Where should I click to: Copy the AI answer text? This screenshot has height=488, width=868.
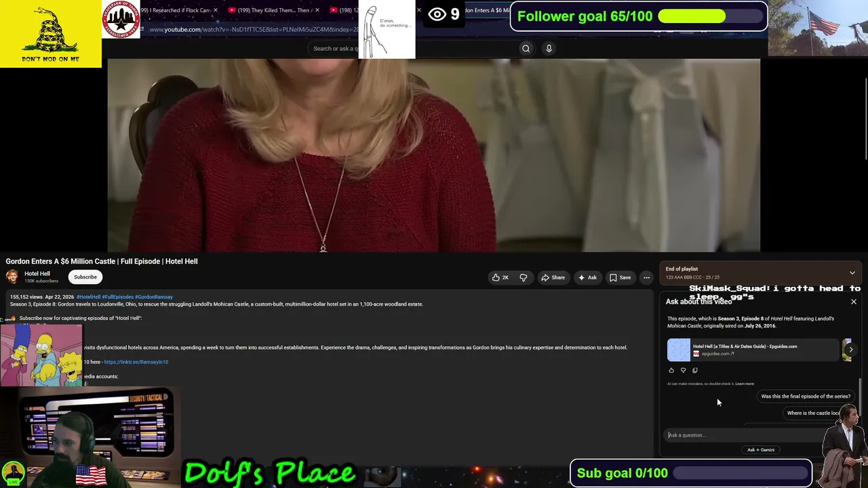click(694, 370)
